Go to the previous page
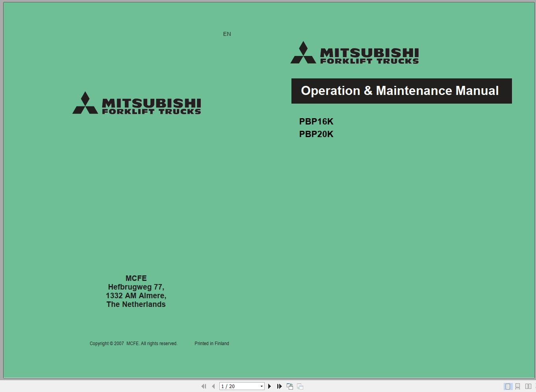This screenshot has height=392, width=536. tap(213, 386)
